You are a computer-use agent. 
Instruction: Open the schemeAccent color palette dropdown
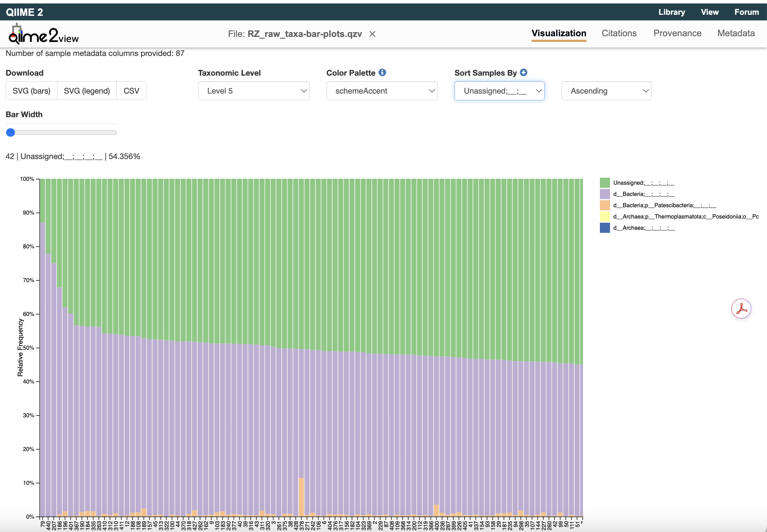click(382, 91)
